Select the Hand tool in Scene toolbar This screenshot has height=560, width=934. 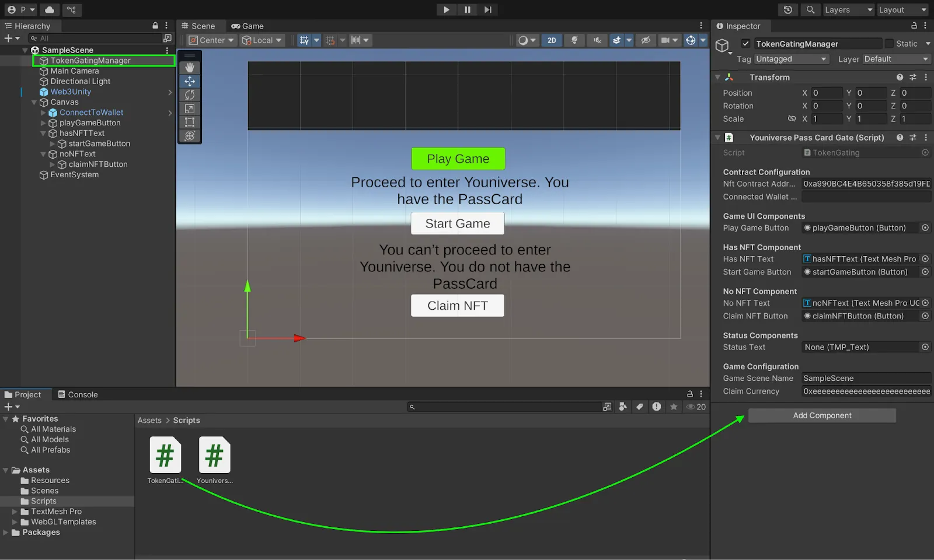190,68
